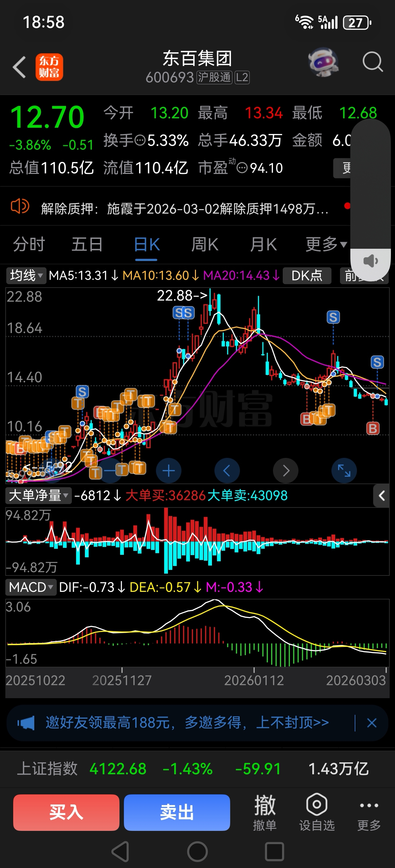Screen dimensions: 395x868
Task: Tap the 大单卖:43098 value
Action: (248, 496)
